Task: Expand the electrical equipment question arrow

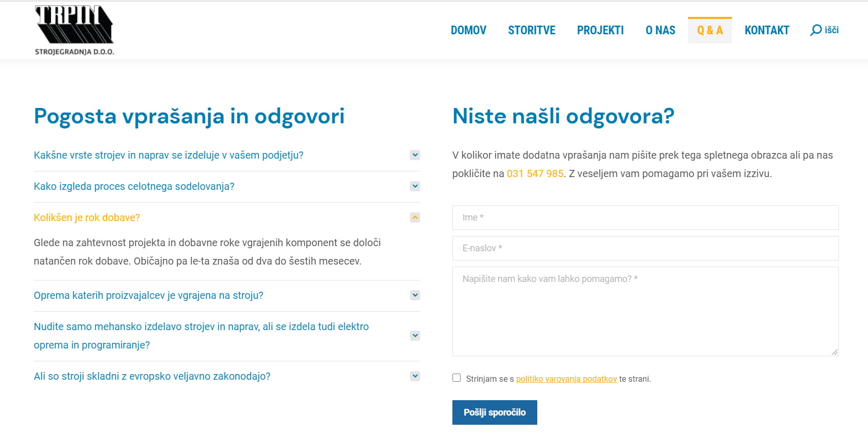Action: click(x=415, y=336)
